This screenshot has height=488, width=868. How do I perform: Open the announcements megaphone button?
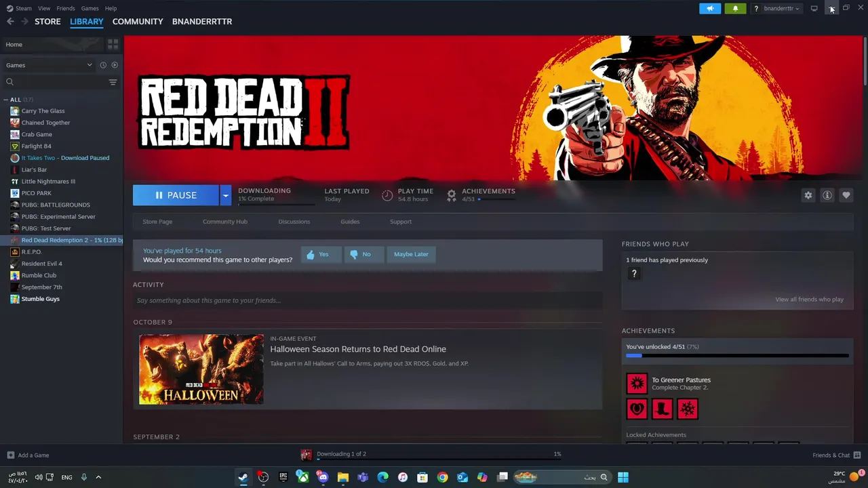[710, 8]
